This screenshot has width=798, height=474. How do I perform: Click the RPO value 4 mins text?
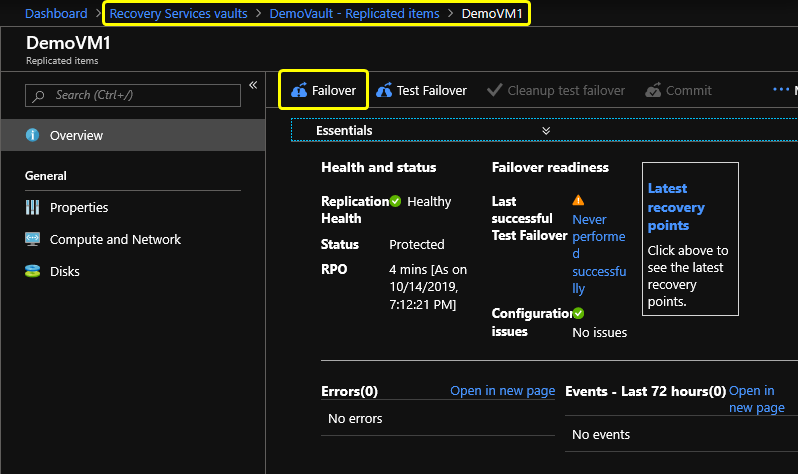click(x=428, y=287)
